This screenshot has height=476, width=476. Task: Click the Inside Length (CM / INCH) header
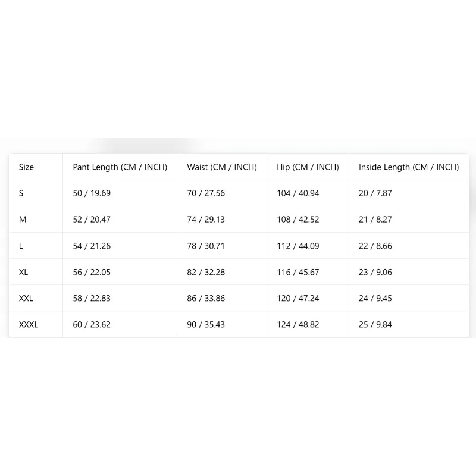(409, 167)
